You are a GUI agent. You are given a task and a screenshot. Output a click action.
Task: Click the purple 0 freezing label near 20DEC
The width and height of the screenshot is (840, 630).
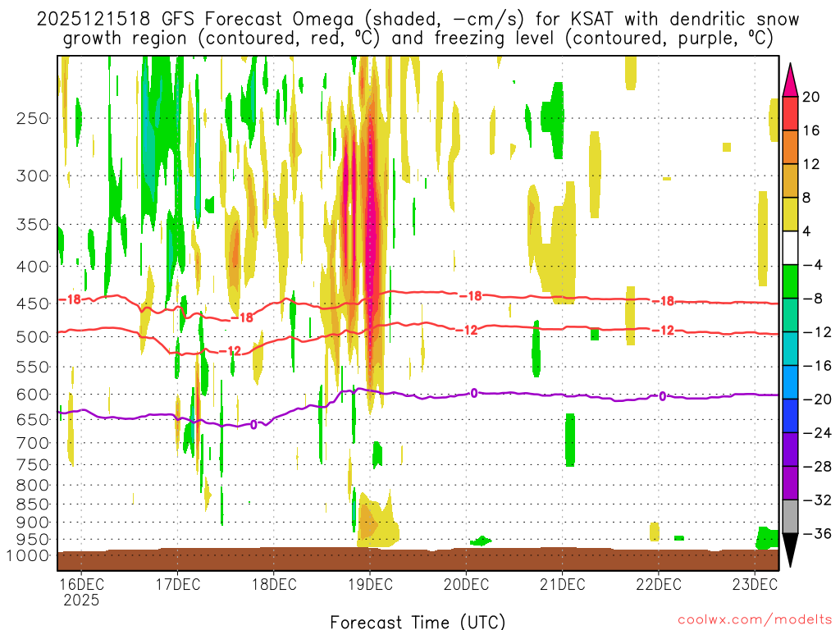(474, 394)
